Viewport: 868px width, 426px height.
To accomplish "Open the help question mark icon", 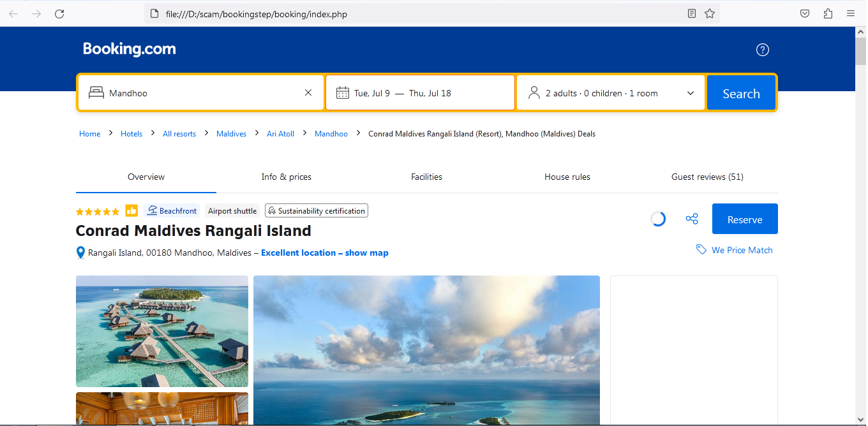I will 763,50.
